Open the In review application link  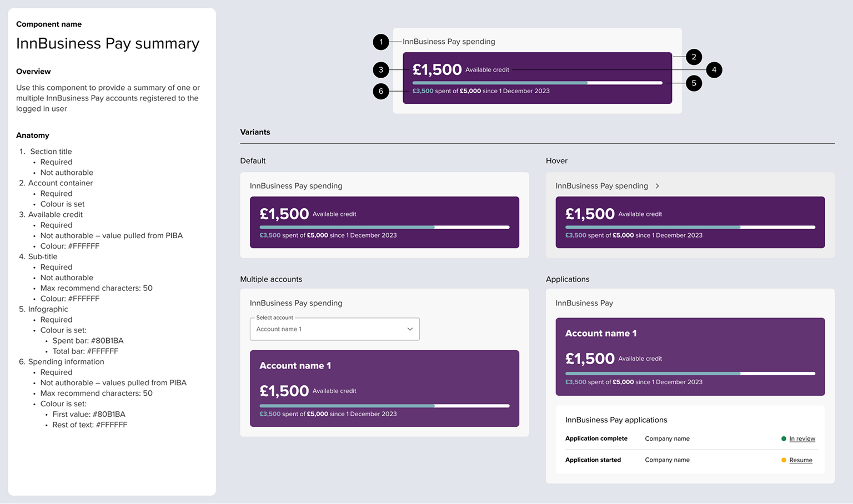pos(802,439)
